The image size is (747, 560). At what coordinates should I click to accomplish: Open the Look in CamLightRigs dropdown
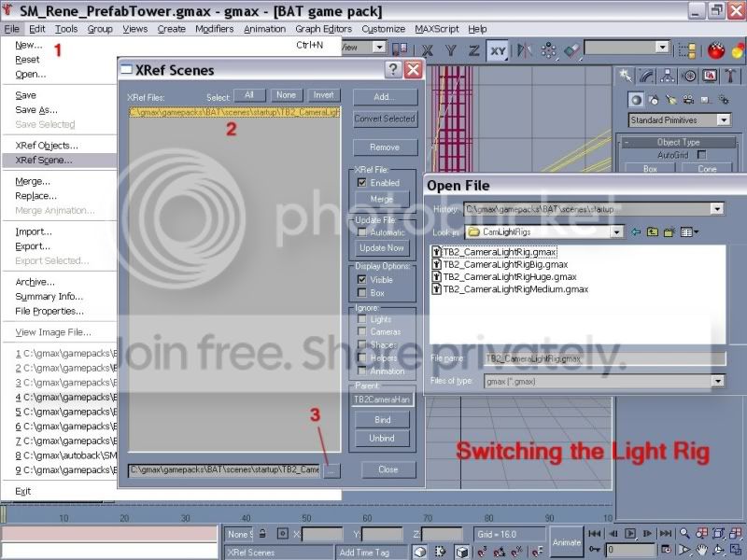[x=616, y=231]
